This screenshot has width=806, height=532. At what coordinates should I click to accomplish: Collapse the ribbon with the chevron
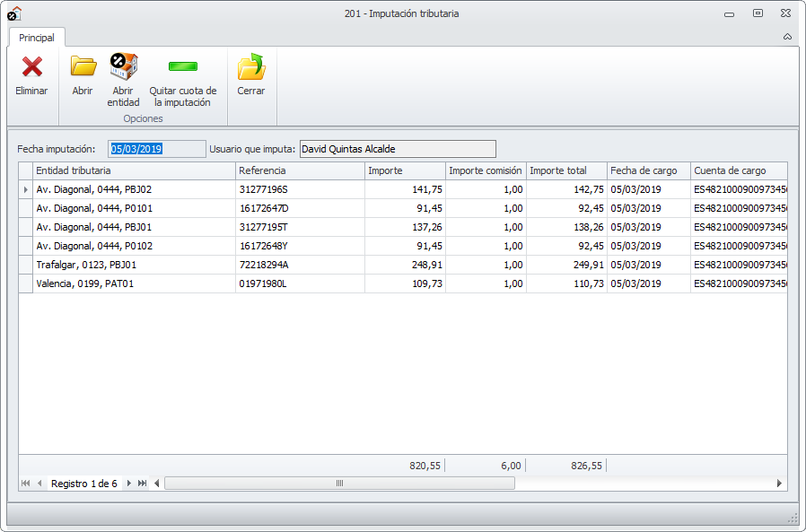coord(787,38)
